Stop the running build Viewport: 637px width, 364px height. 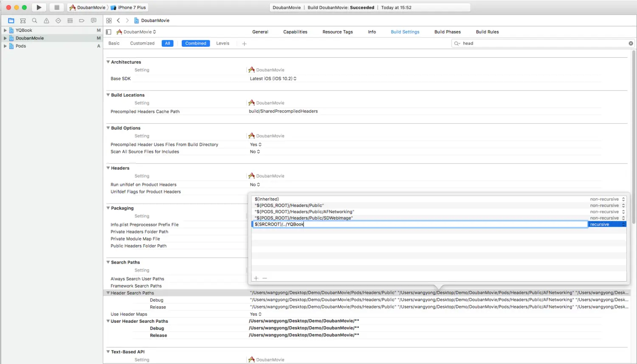tap(56, 7)
